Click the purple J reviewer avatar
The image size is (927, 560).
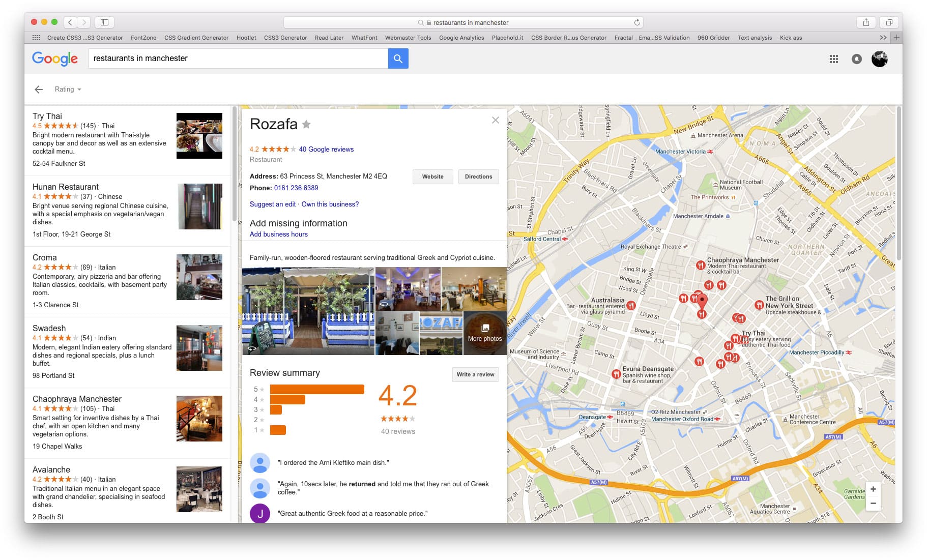coord(260,513)
